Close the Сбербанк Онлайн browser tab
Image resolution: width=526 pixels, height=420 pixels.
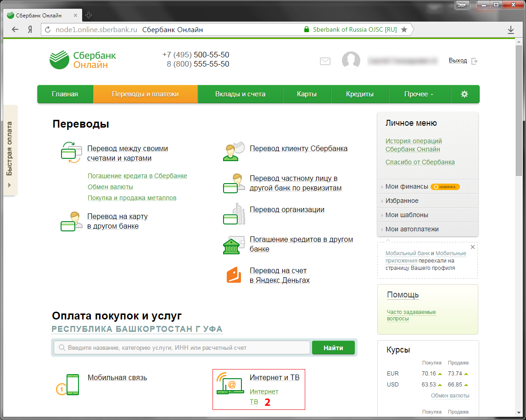tap(75, 15)
